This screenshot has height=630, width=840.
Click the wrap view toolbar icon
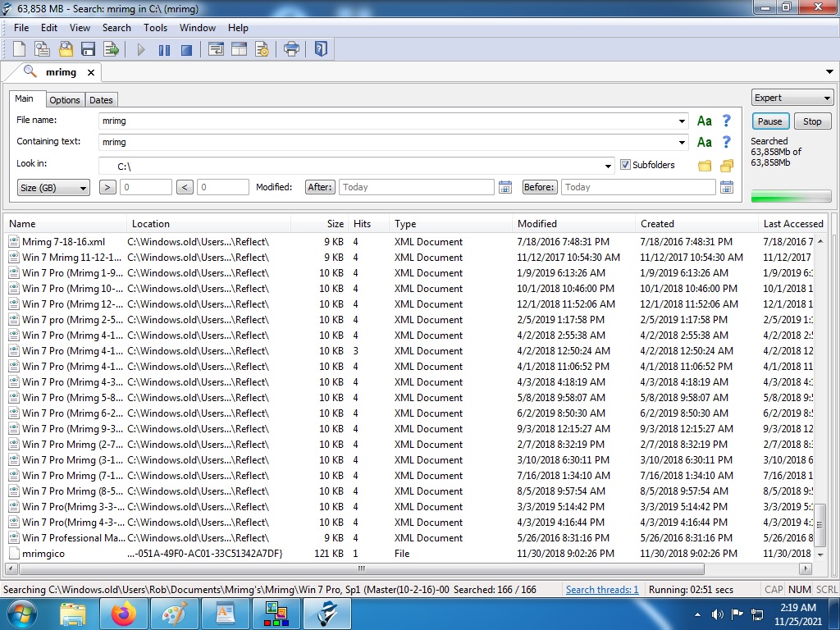(216, 49)
